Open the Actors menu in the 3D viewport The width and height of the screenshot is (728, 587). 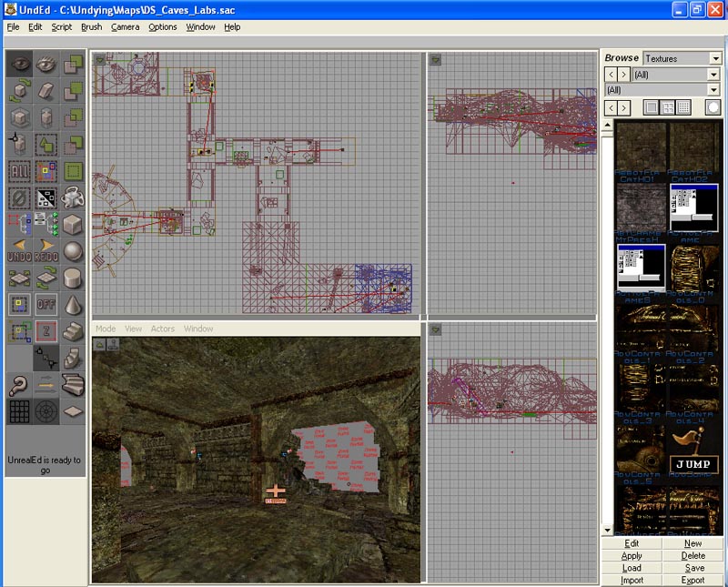tap(163, 329)
